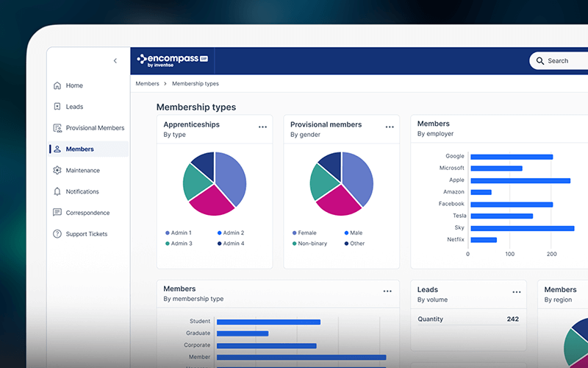This screenshot has width=588, height=368.
Task: Click the Encompass logo
Action: [x=172, y=61]
